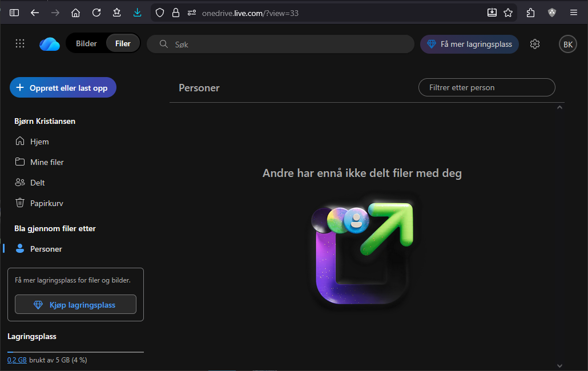This screenshot has height=371, width=588.
Task: Click the Bjørn Kristiansen account name
Action: [x=45, y=121]
